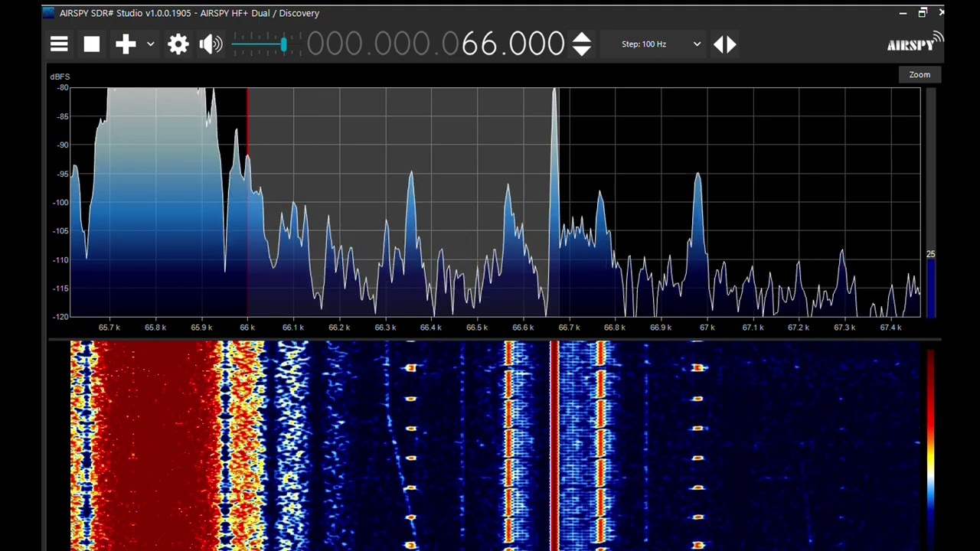The image size is (980, 551).
Task: Click the -80 dBFS scale label
Action: 63,88
